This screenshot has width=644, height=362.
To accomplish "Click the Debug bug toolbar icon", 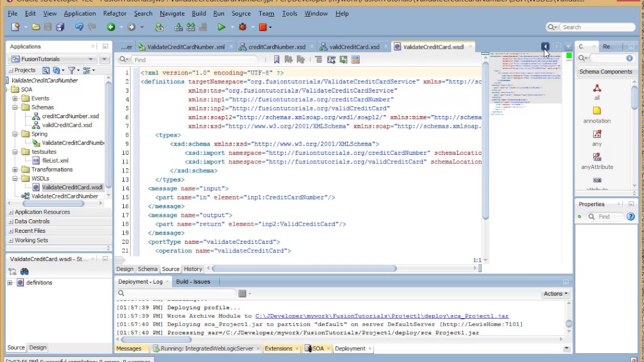I will coord(243,27).
